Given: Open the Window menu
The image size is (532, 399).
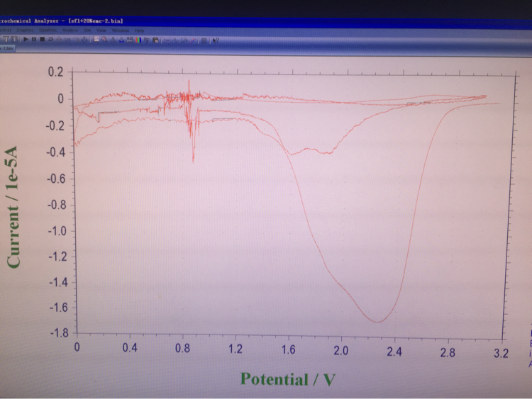Looking at the screenshot, I should pyautogui.click(x=121, y=30).
